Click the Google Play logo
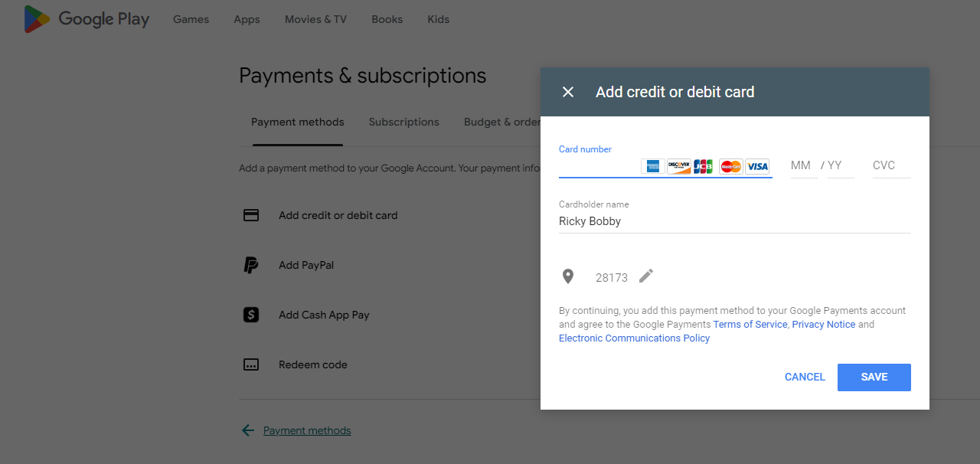The width and height of the screenshot is (980, 464). point(86,19)
